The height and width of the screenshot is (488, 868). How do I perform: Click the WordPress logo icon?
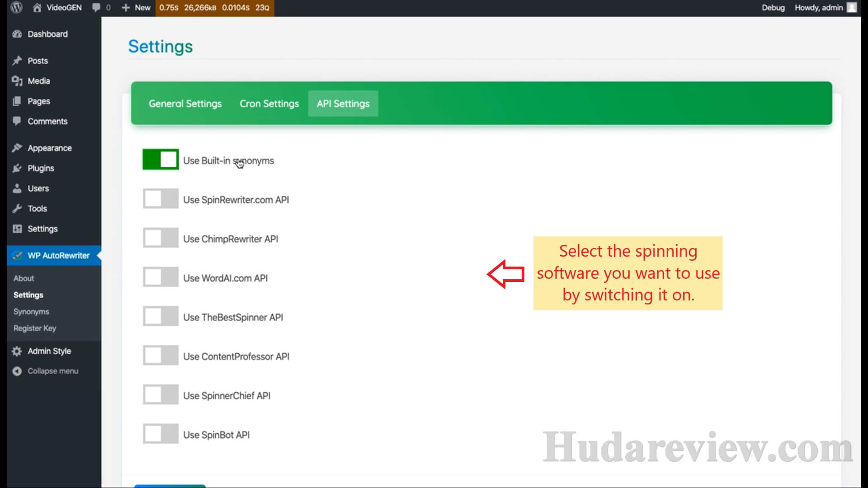tap(17, 7)
